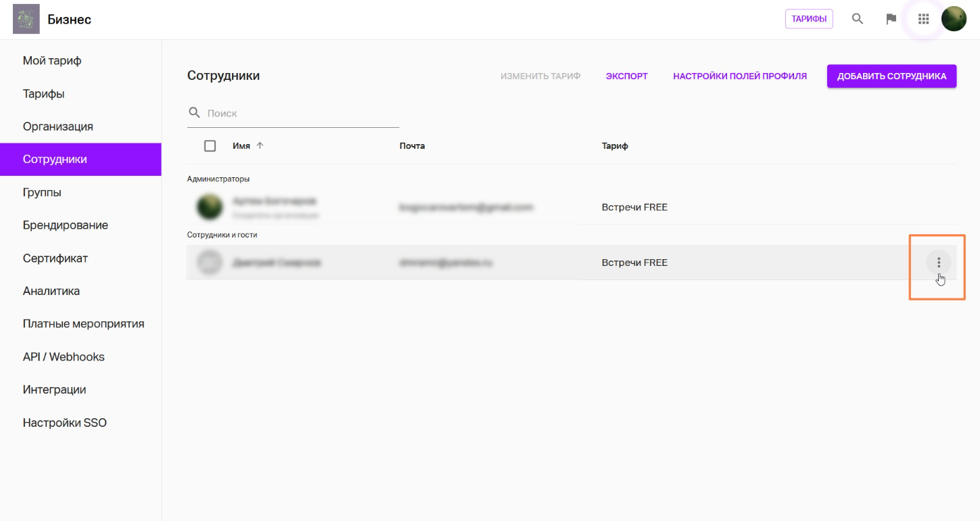This screenshot has height=521, width=980.
Task: Open the search icon in the top bar
Action: (x=858, y=19)
